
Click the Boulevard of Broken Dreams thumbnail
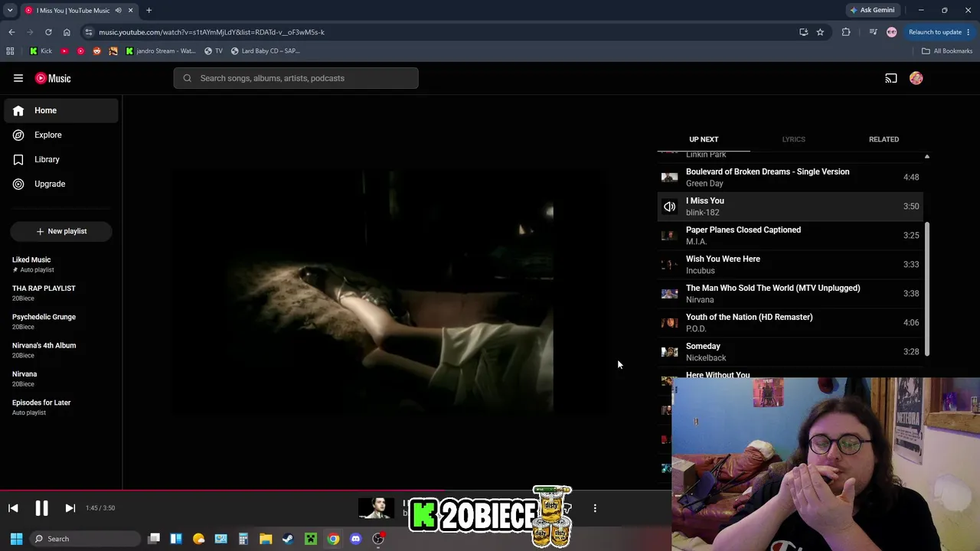click(x=669, y=178)
